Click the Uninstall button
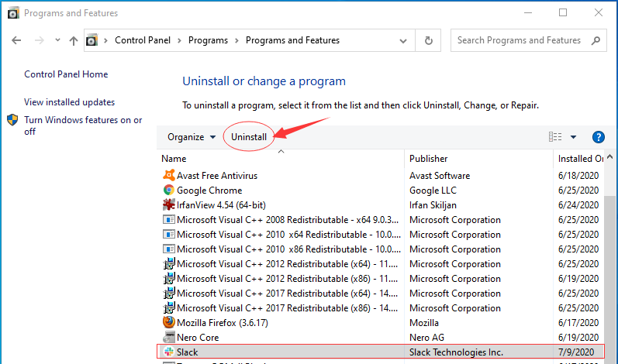 coord(249,137)
